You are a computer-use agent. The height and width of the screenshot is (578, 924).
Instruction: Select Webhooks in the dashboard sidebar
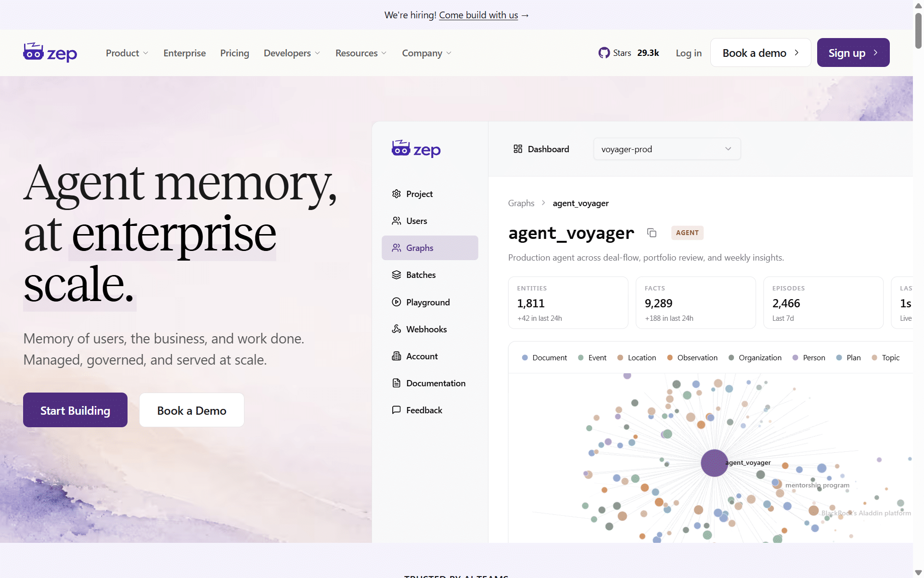point(430,329)
